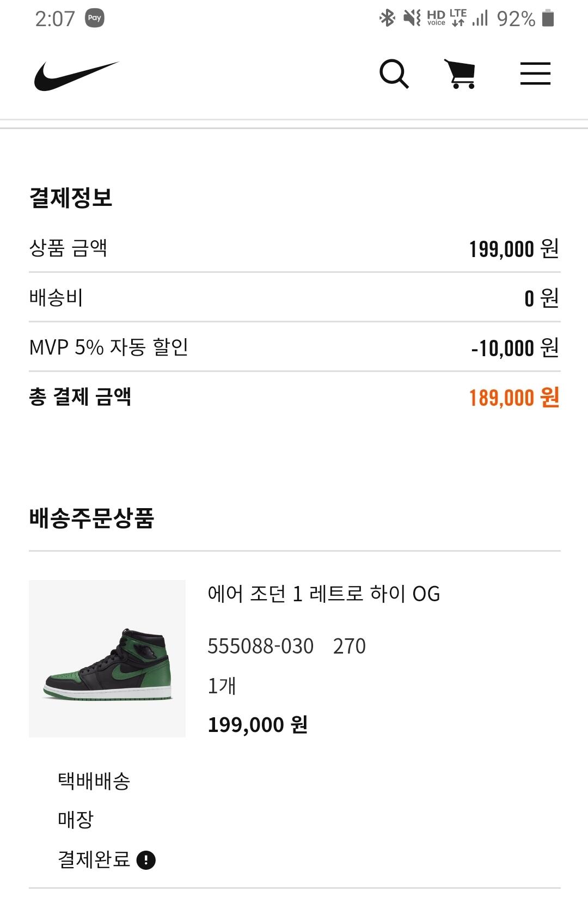
Task: Open the hamburger menu
Action: tap(535, 74)
